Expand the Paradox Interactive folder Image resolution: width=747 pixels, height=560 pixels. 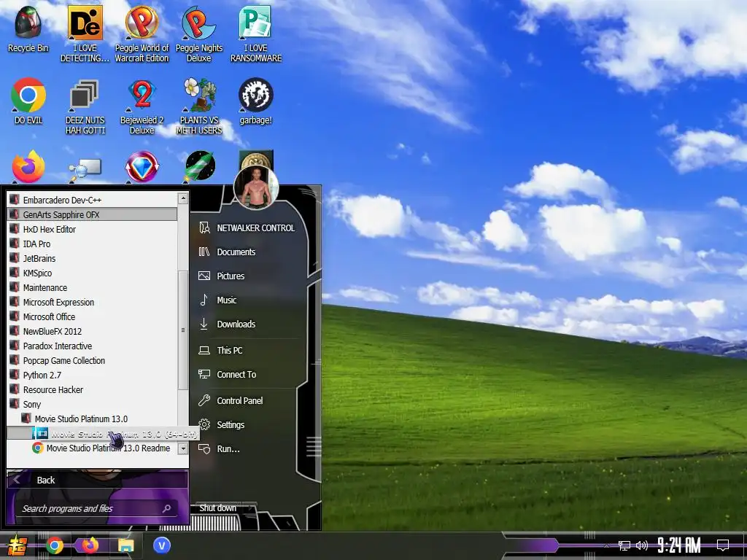point(93,346)
